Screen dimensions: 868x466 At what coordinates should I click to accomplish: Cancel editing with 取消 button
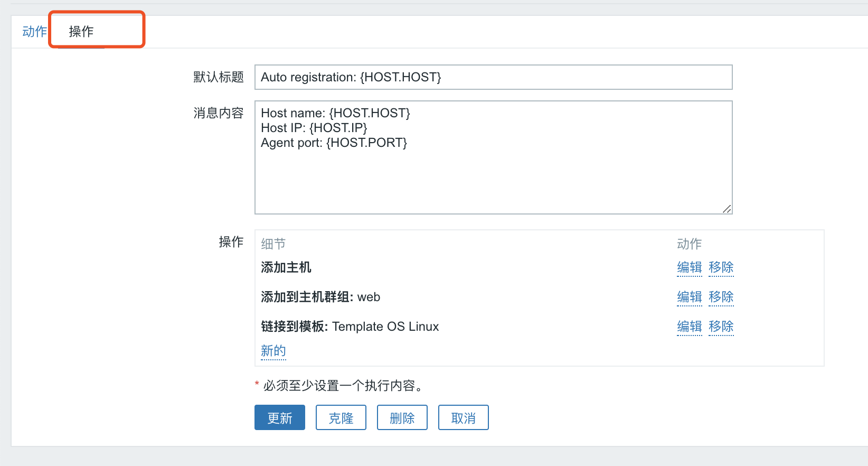coord(464,417)
